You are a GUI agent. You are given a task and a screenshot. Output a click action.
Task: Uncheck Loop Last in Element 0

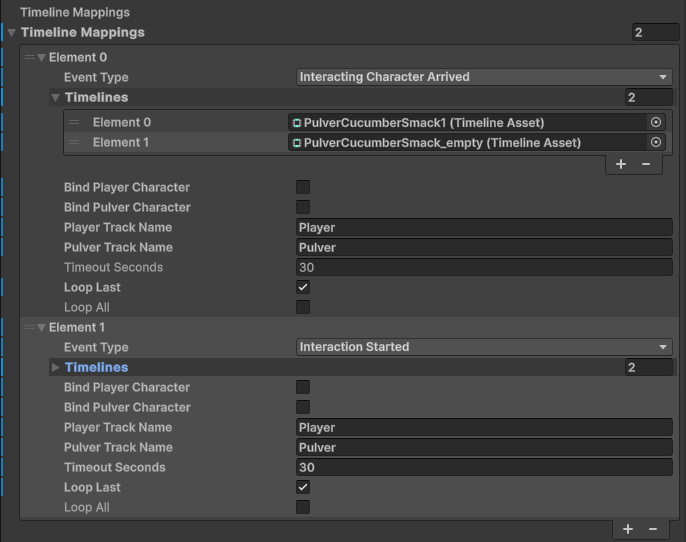point(303,287)
